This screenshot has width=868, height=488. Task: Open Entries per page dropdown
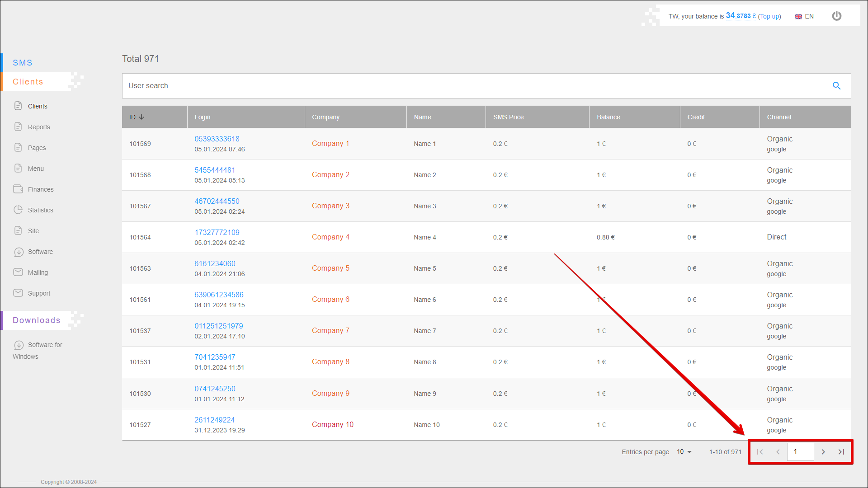pyautogui.click(x=684, y=452)
